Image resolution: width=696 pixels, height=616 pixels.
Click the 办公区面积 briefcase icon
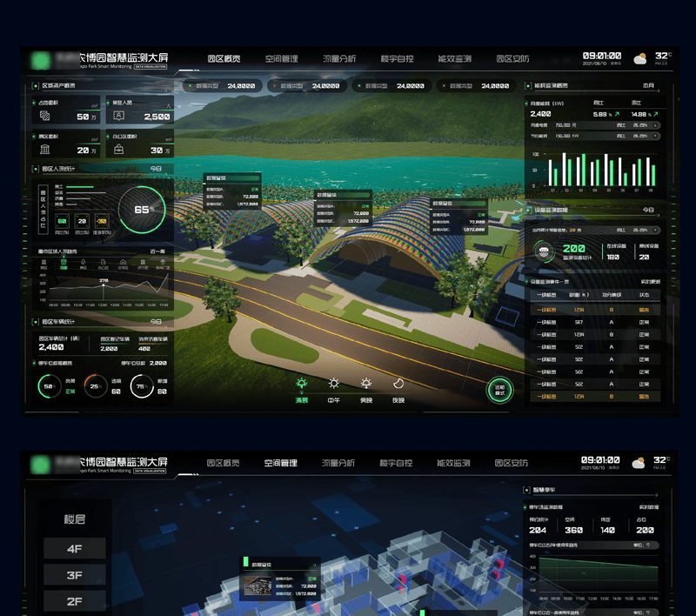pyautogui.click(x=117, y=150)
